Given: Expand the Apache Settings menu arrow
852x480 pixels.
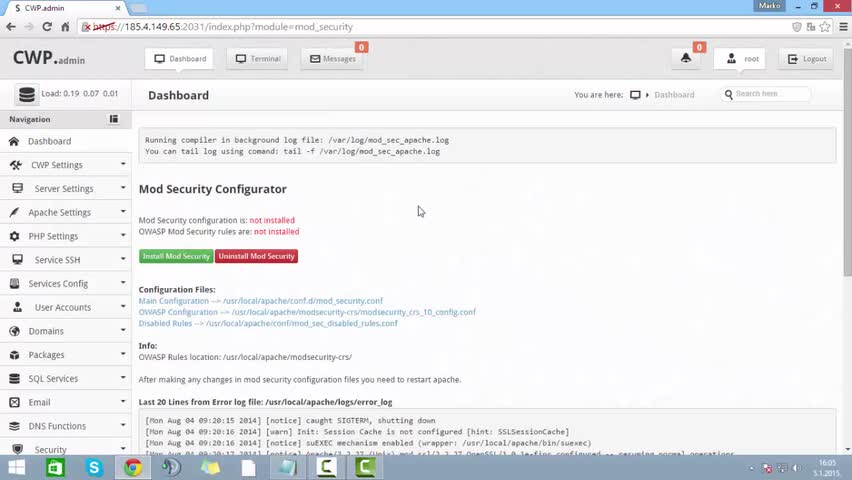Looking at the screenshot, I should tap(123, 211).
